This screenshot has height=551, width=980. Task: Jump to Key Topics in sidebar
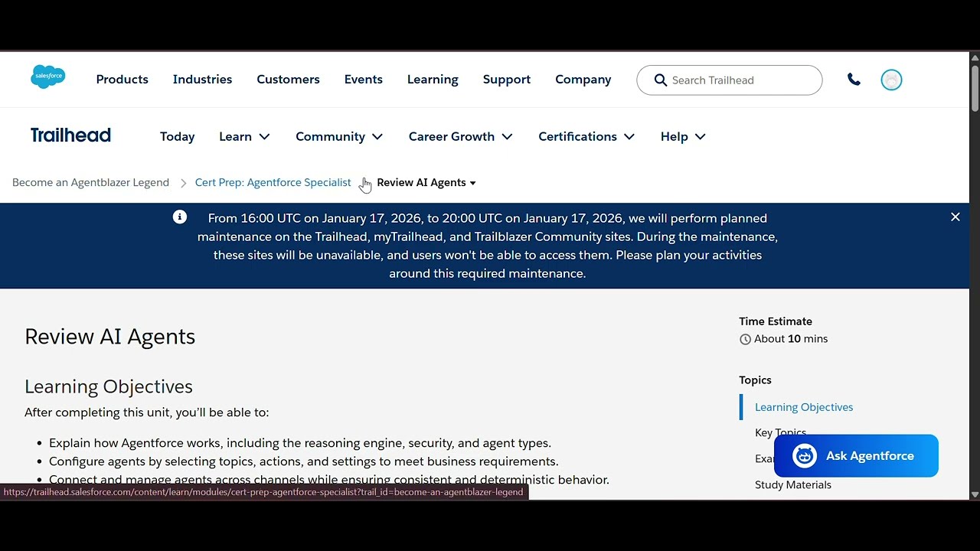point(780,433)
